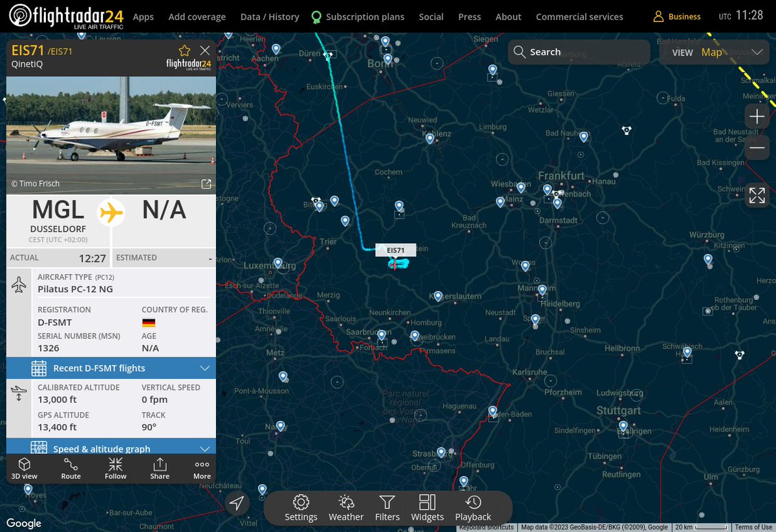The width and height of the screenshot is (776, 532).
Task: Expand Speed & altitude graph section
Action: pyautogui.click(x=111, y=447)
